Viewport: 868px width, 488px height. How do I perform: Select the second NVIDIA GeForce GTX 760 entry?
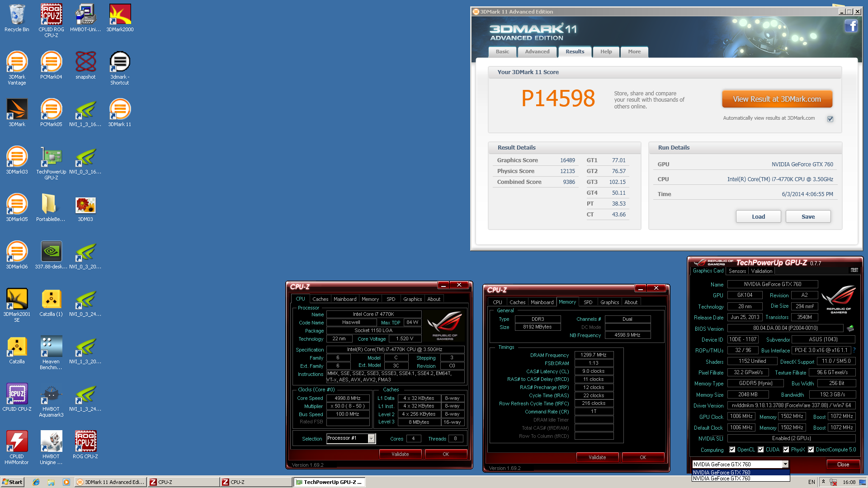coord(741,479)
